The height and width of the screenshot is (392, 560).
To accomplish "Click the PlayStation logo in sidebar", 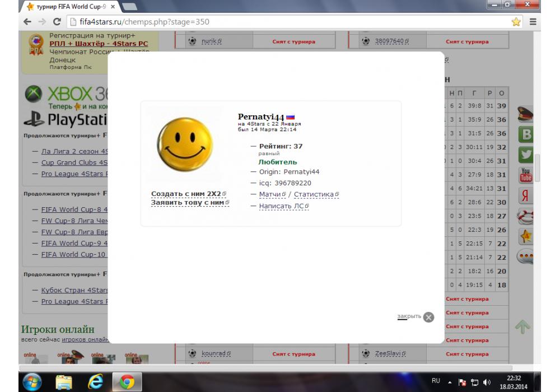I will pyautogui.click(x=66, y=120).
